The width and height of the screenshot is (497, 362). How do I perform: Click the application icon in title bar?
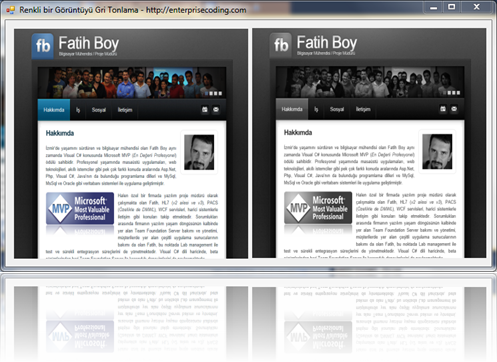(x=11, y=10)
